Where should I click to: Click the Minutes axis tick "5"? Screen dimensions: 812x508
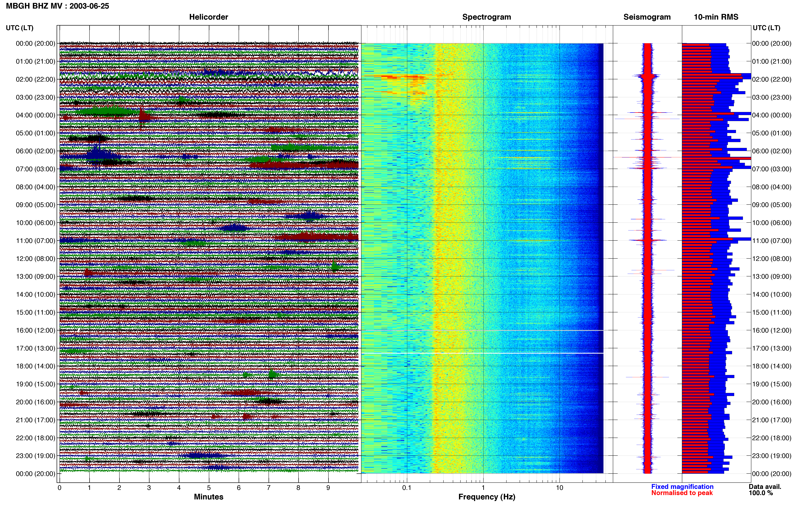209,488
